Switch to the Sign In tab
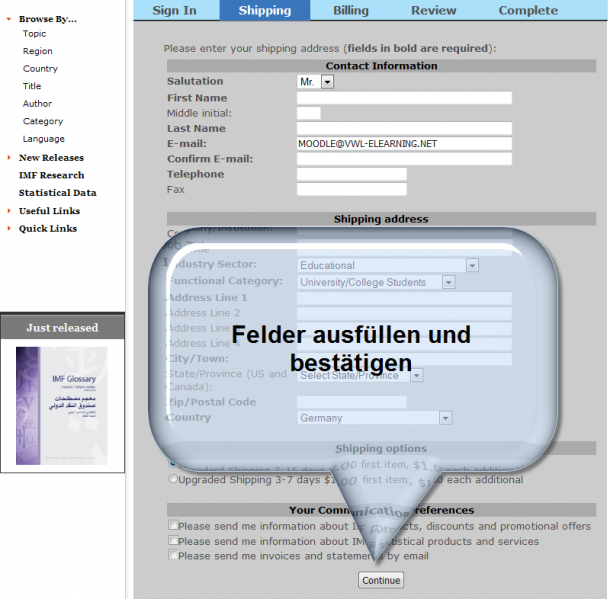The image size is (610, 599). click(x=174, y=10)
